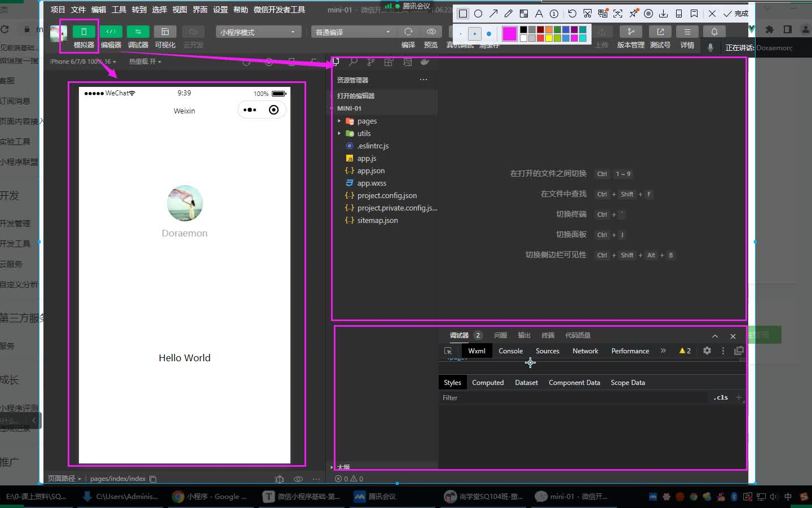Open the 工具 menu
This screenshot has height=508, width=812.
[119, 10]
